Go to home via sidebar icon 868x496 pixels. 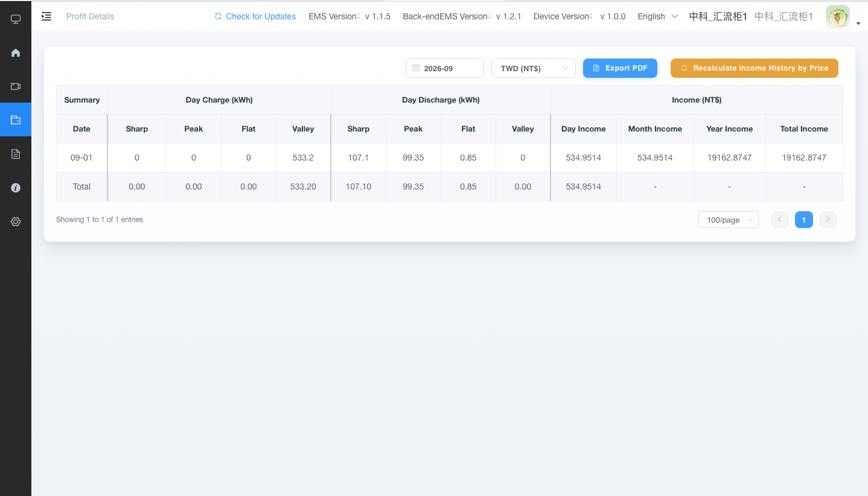pos(16,53)
